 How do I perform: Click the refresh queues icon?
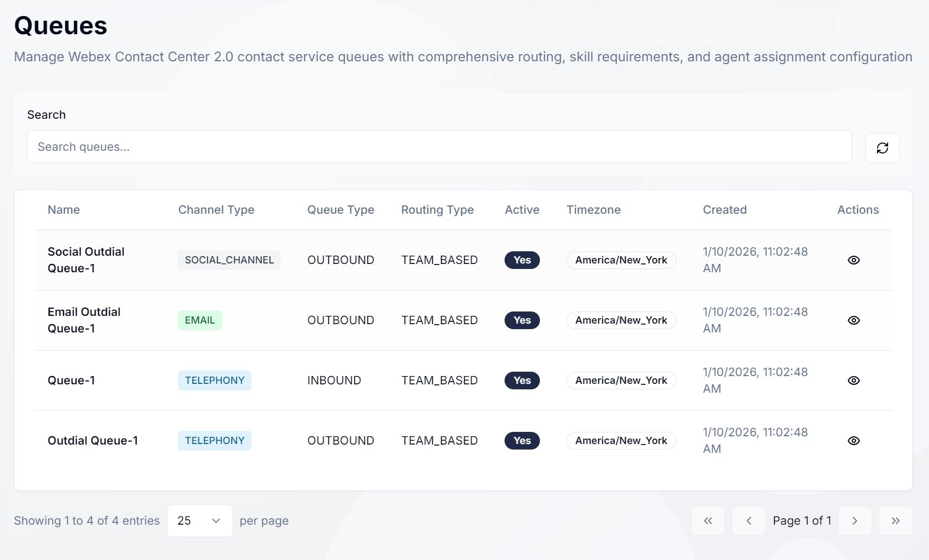(x=882, y=147)
